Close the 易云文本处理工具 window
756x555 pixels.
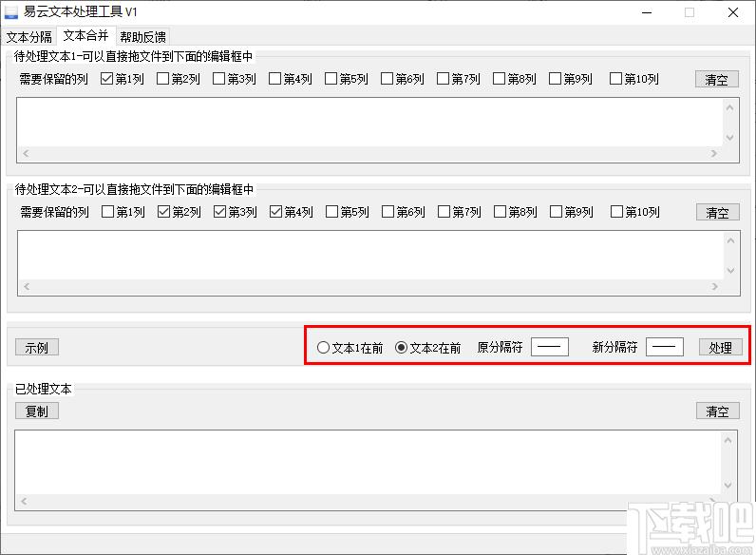[733, 12]
